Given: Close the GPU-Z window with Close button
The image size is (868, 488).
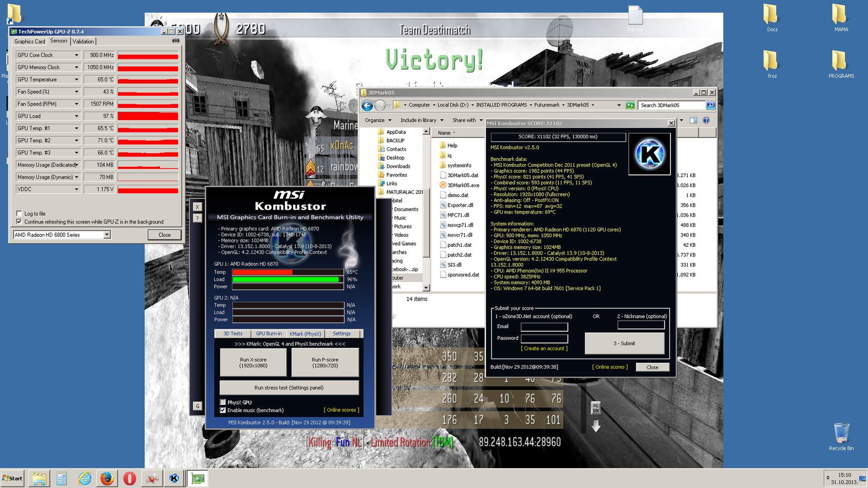Looking at the screenshot, I should tap(165, 235).
